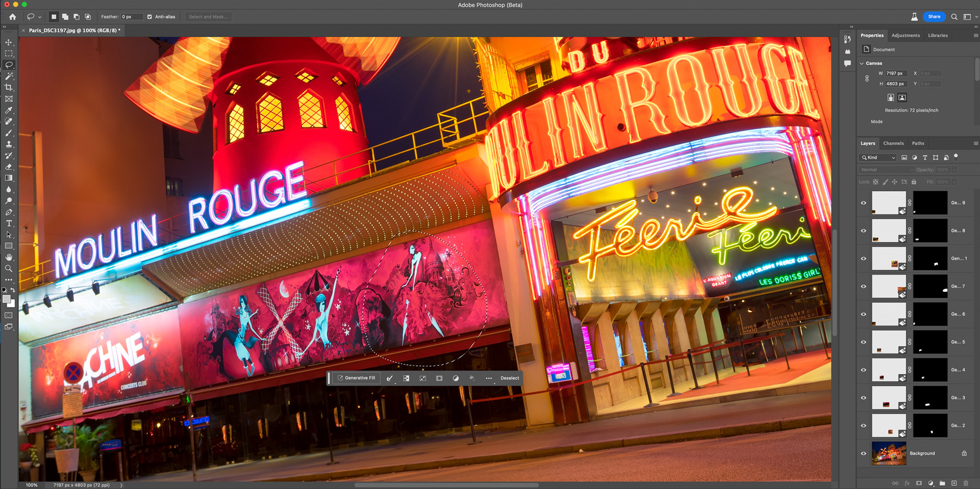Switch to the Adjustments tab
The height and width of the screenshot is (489, 980).
905,35
